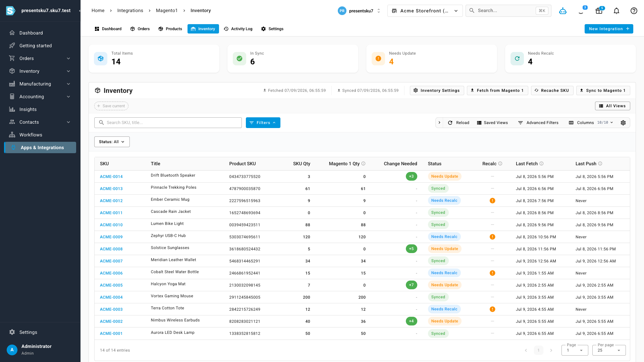The image size is (644, 362).
Task: Open the Columns 10/10 dropdown
Action: (x=591, y=123)
